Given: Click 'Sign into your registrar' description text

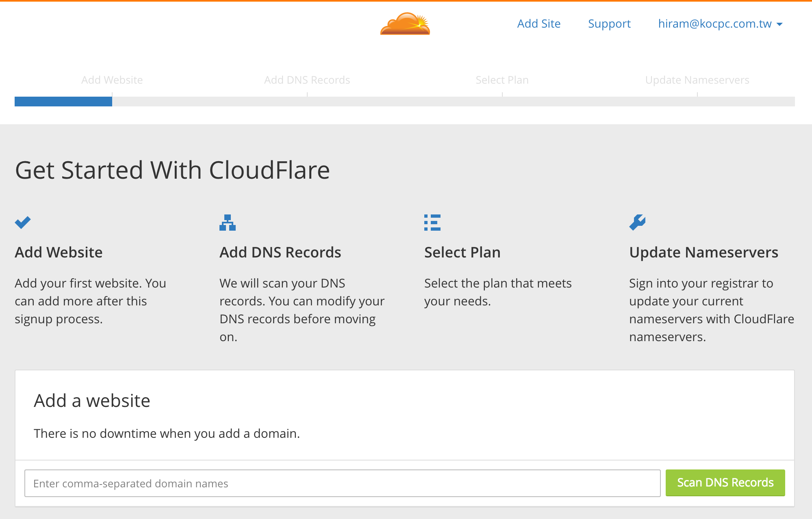Looking at the screenshot, I should pos(712,310).
